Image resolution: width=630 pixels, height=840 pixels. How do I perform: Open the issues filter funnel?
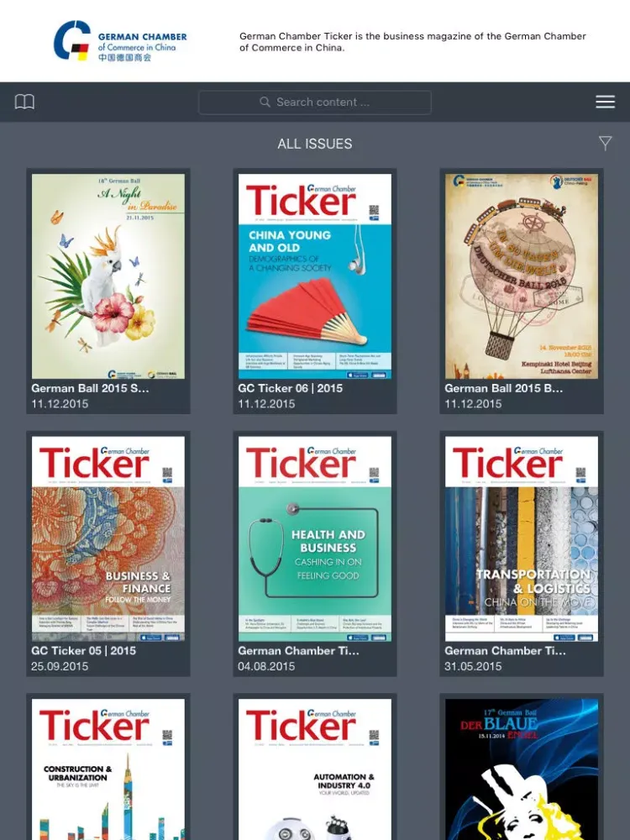(605, 143)
